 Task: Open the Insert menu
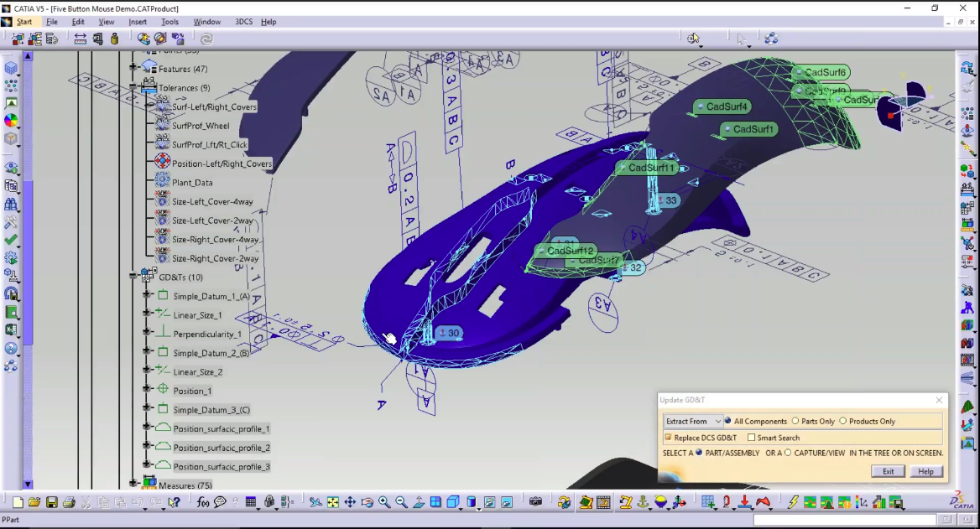[x=138, y=22]
